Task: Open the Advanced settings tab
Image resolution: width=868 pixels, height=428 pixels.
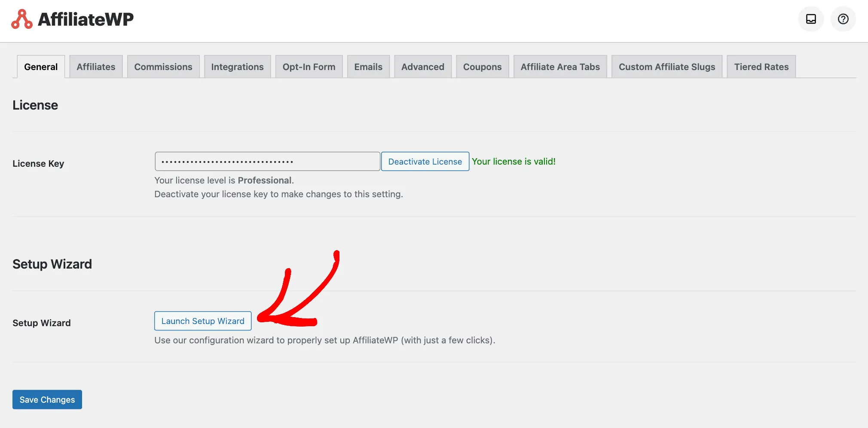Action: point(423,67)
